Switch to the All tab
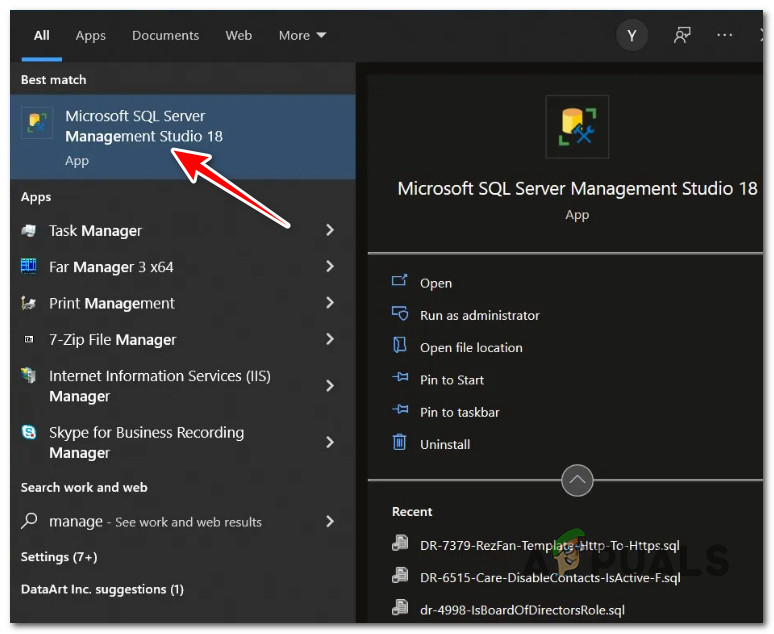Screen dimensions: 774x634 click(x=41, y=36)
